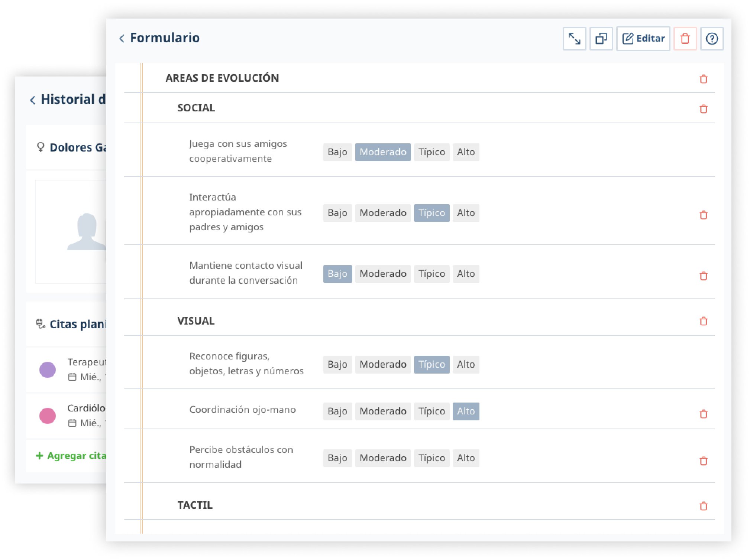Go back using the chevron beside Formulario

click(x=122, y=38)
